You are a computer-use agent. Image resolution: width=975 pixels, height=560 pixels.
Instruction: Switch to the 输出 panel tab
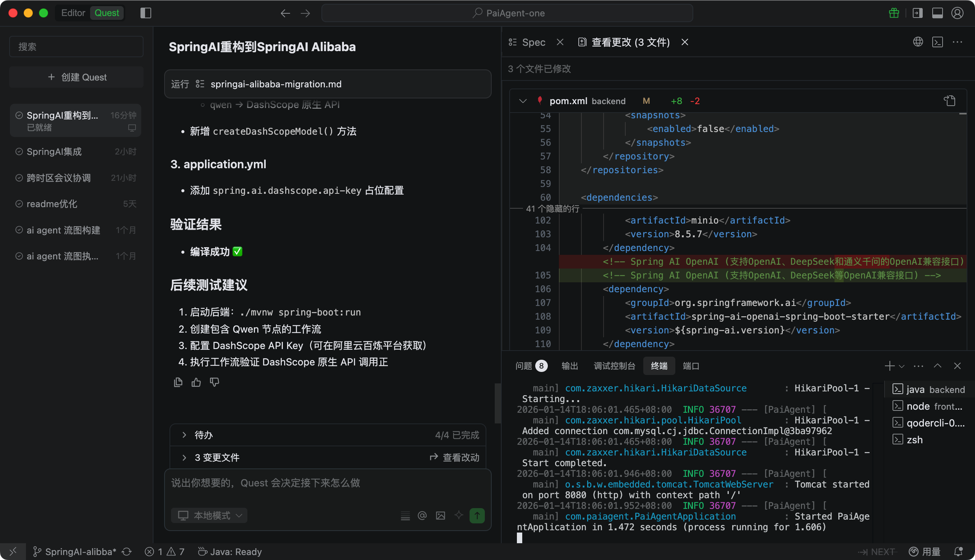coord(570,366)
